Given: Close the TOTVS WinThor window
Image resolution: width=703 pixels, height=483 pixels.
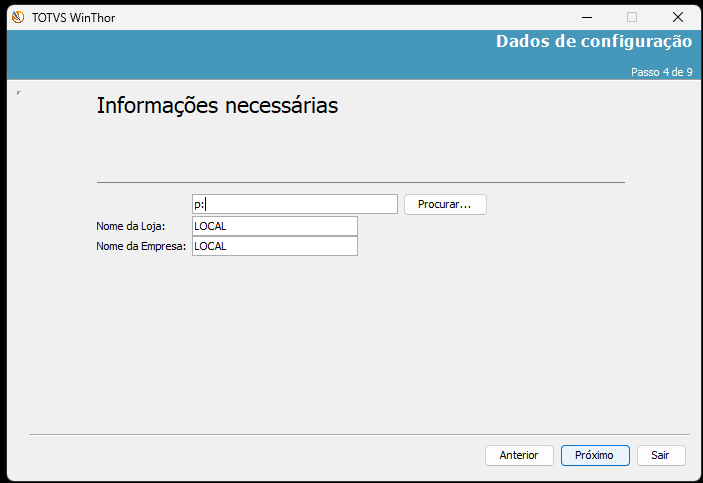Looking at the screenshot, I should (678, 17).
